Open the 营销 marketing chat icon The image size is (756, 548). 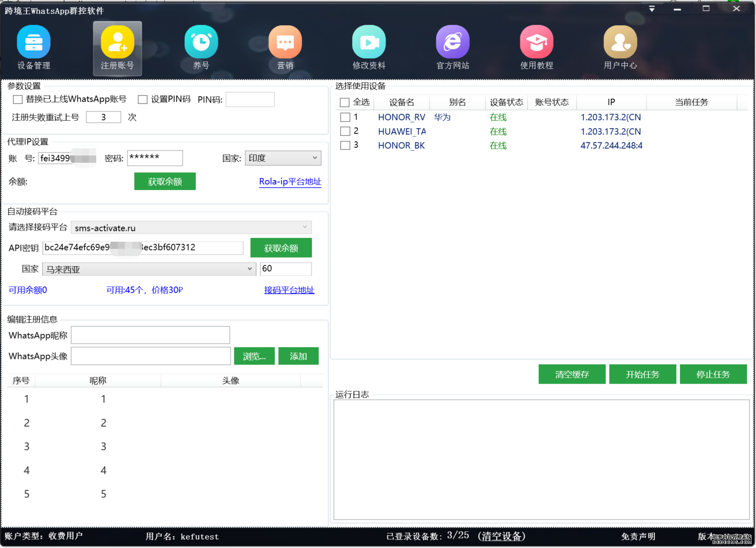pyautogui.click(x=285, y=47)
